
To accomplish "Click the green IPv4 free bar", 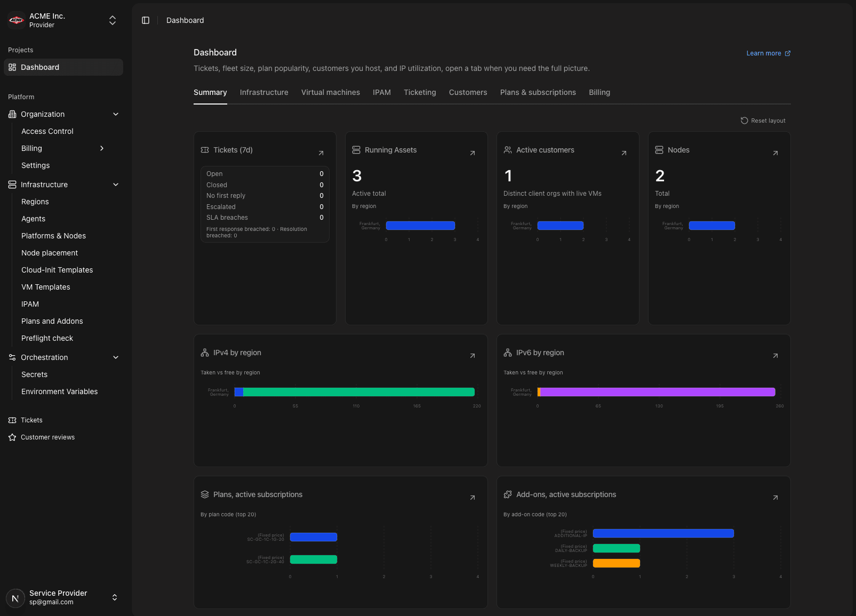I will 359,392.
